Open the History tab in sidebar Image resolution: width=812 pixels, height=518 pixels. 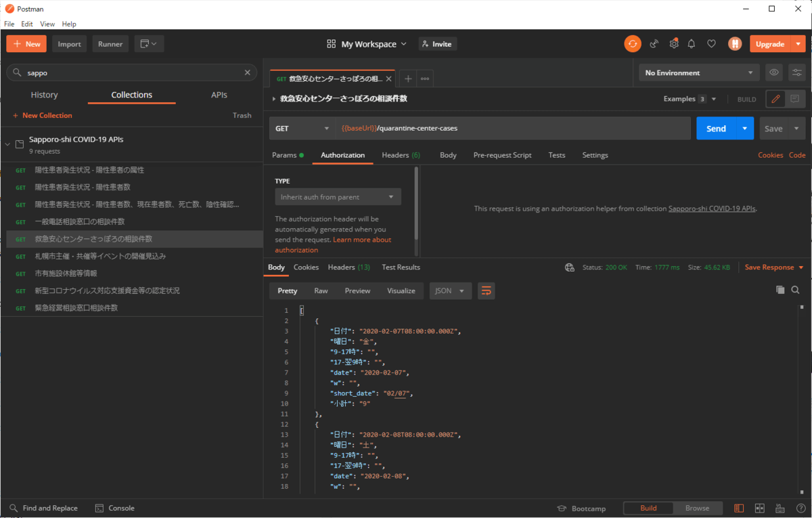coord(44,95)
